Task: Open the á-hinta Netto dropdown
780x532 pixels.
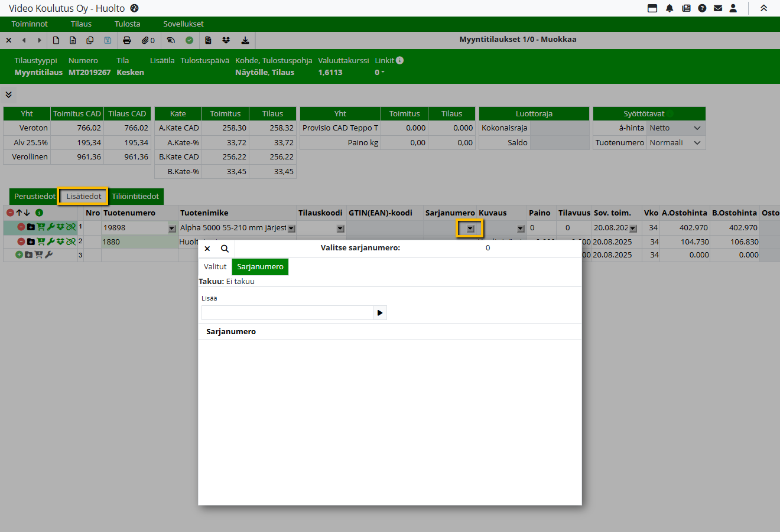Action: 675,128
